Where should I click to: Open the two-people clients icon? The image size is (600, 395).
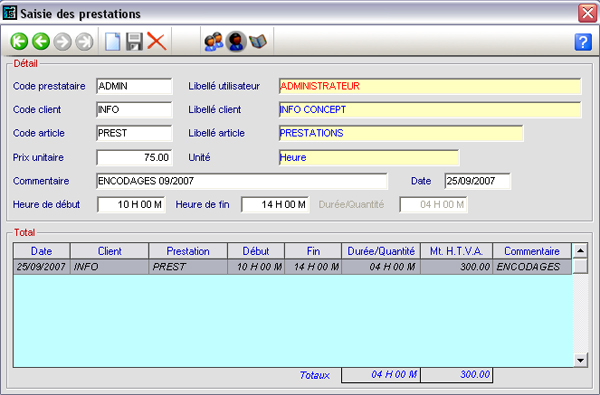pos(213,41)
